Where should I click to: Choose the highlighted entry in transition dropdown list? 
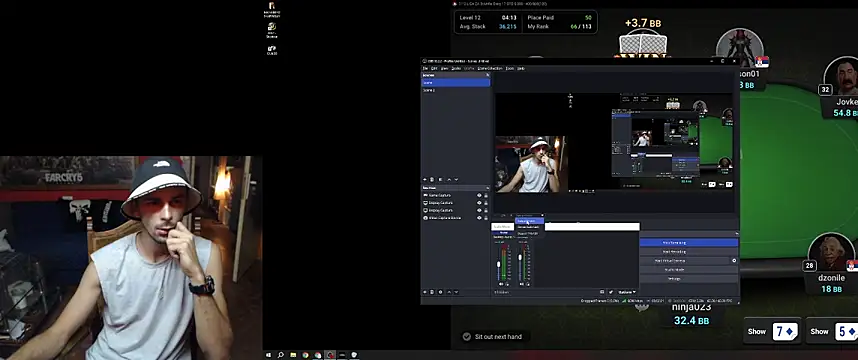[529, 221]
